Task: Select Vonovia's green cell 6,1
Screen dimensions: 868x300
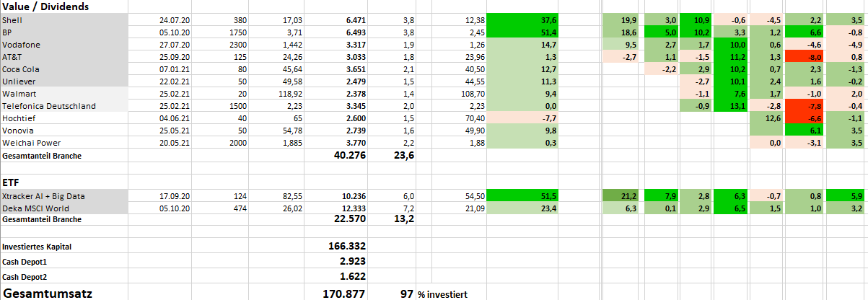Action: tap(803, 131)
